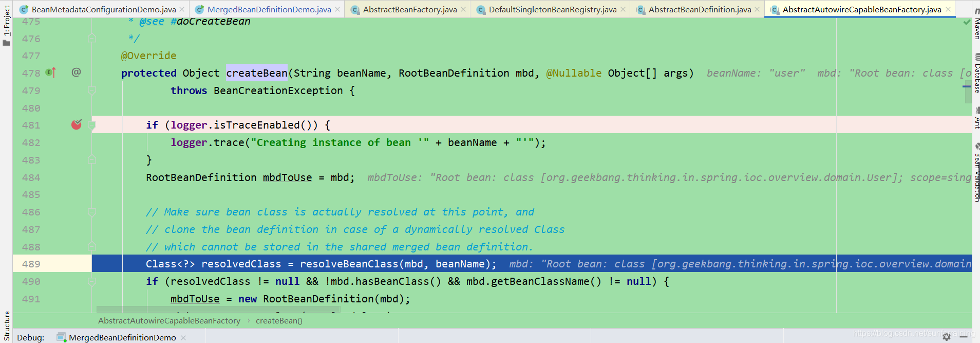
Task: Open the Maven tool window
Action: click(x=977, y=24)
